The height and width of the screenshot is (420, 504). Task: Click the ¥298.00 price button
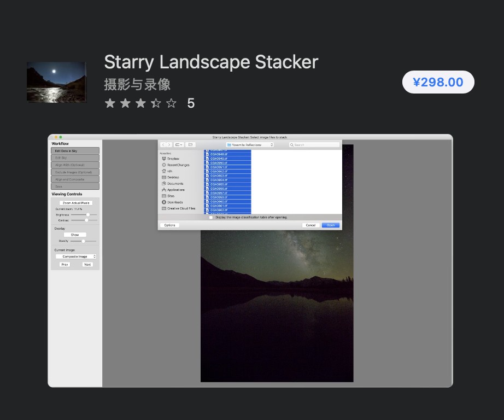point(438,82)
